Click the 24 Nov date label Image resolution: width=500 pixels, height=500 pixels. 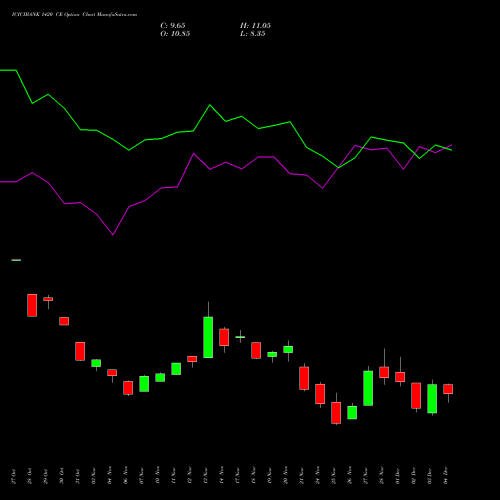click(x=318, y=476)
